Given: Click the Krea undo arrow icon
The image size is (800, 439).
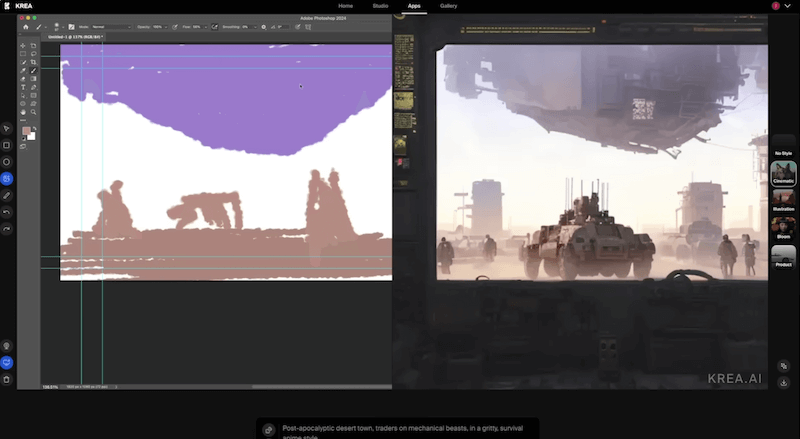Looking at the screenshot, I should click(7, 212).
